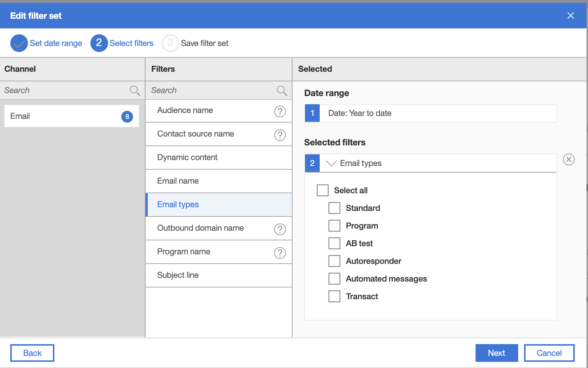Click the Filters search magnifier icon
This screenshot has height=368, width=588.
point(282,91)
